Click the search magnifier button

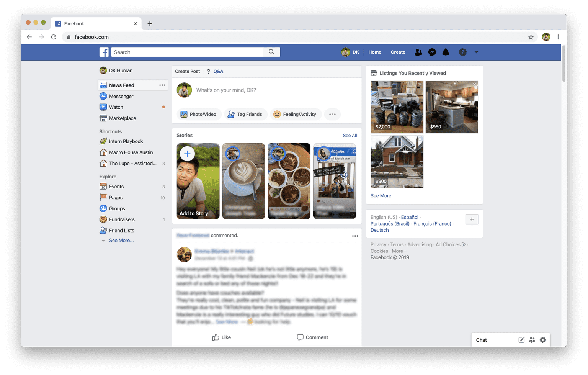[x=271, y=52]
